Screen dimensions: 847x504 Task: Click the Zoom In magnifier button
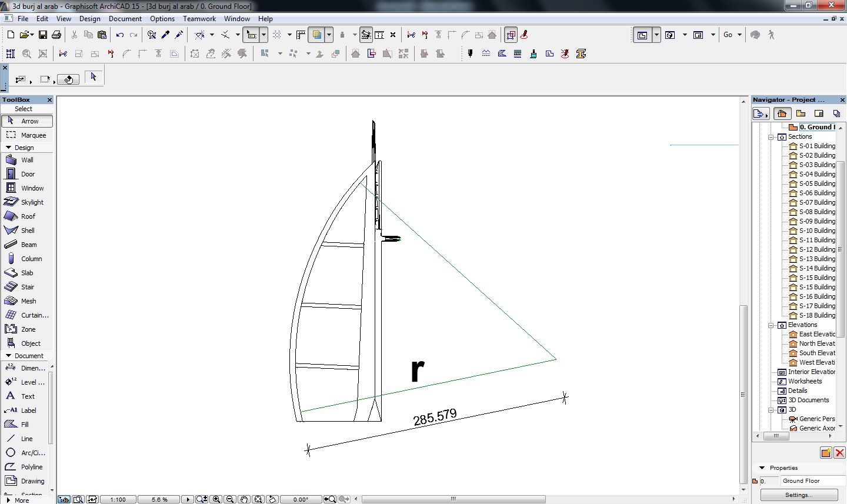[216, 499]
